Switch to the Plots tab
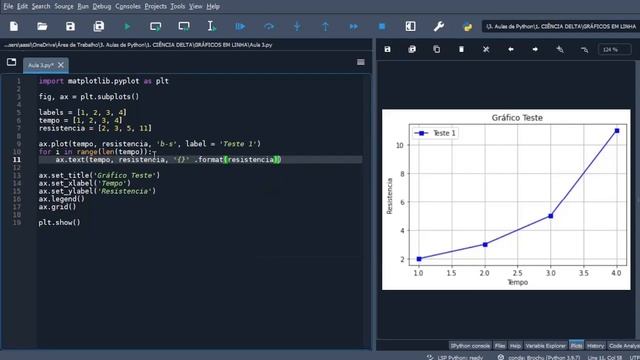This screenshot has width=640, height=360. point(576,346)
